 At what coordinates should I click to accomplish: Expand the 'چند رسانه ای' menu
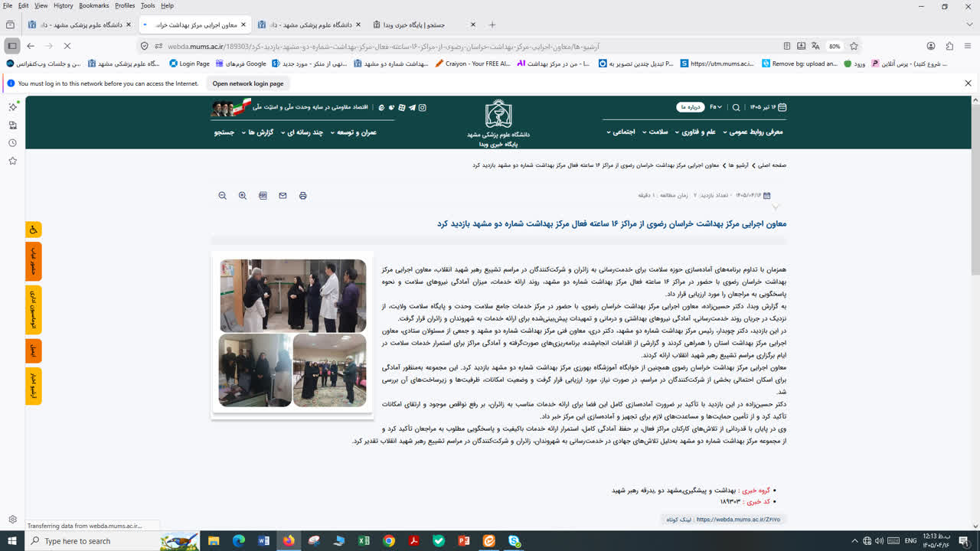coord(302,132)
